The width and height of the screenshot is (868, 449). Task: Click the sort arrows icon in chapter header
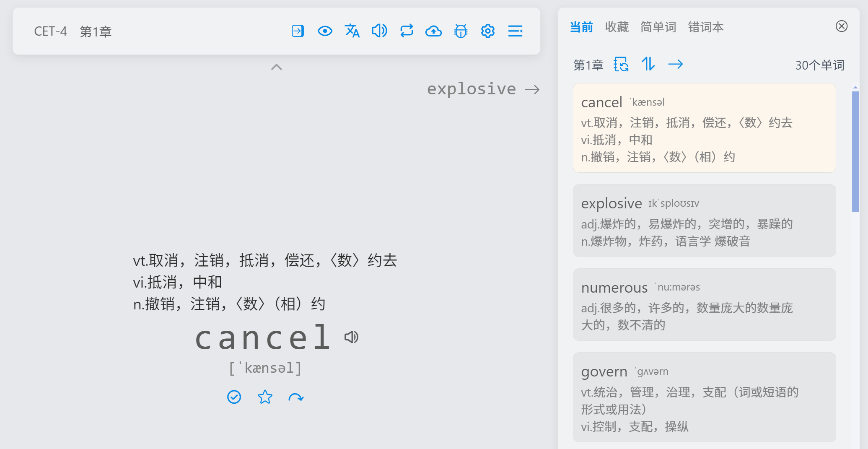[x=648, y=65]
